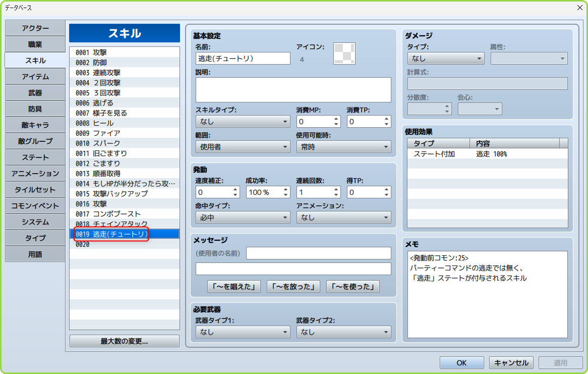Image resolution: width=588 pixels, height=374 pixels.
Task: Click inside the メモ text area
Action: (x=488, y=294)
